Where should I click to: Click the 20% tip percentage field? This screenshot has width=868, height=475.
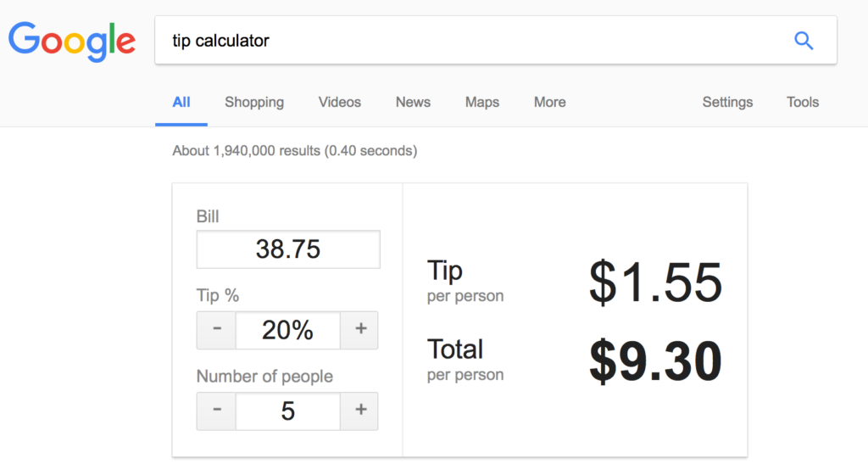288,330
